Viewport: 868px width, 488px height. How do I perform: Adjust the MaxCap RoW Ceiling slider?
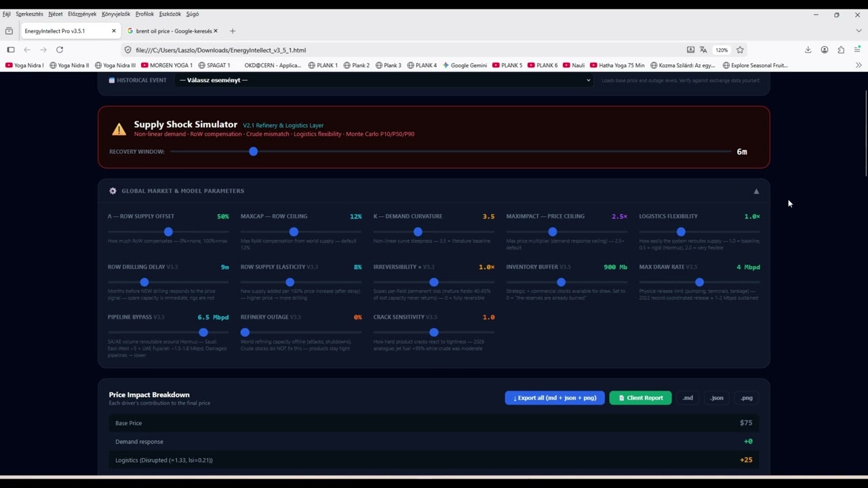tap(301, 232)
